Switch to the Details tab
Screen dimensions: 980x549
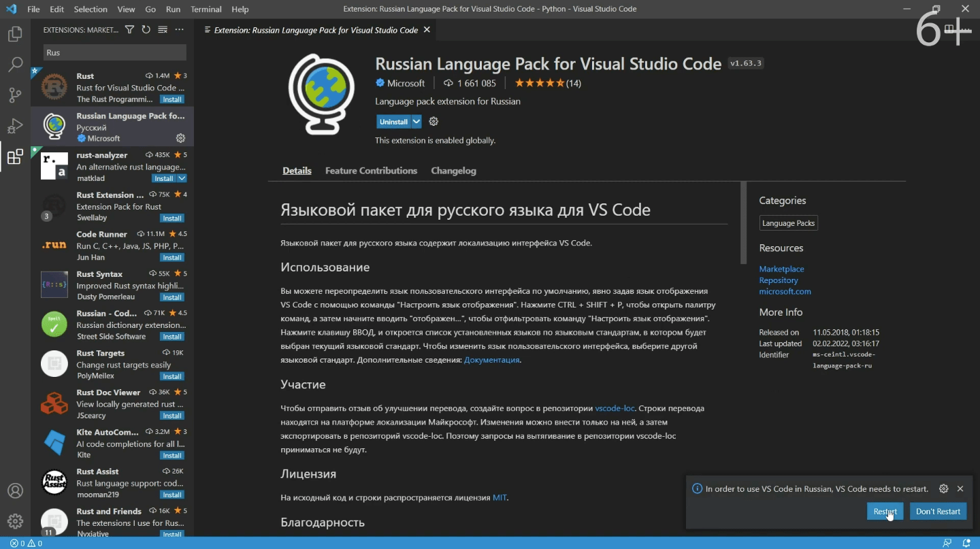(x=297, y=171)
